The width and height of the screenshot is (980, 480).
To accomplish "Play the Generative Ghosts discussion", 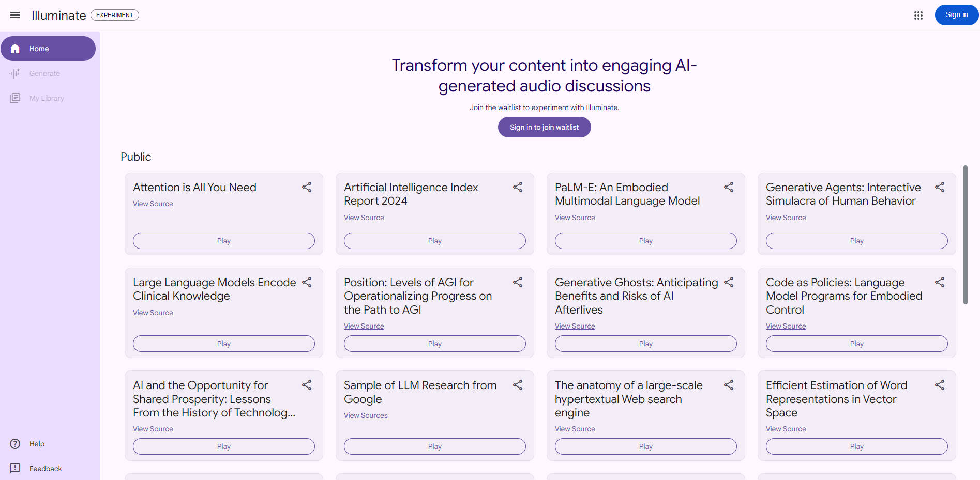I will click(645, 344).
